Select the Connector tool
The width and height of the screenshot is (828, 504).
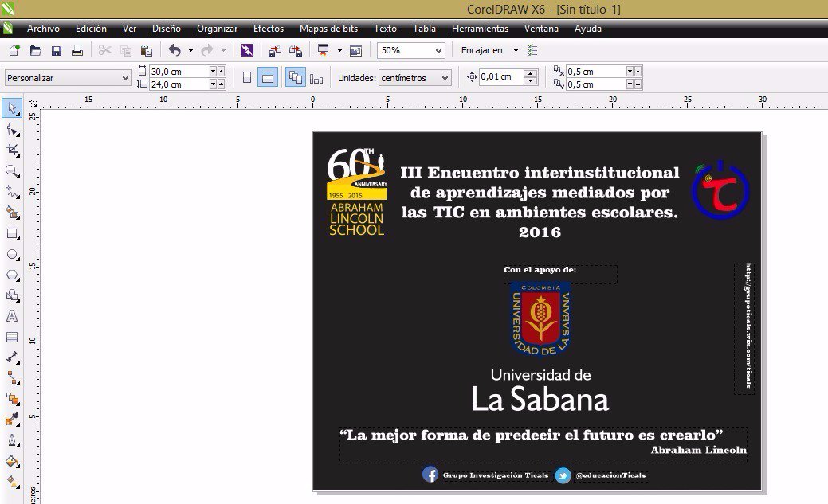coord(12,378)
